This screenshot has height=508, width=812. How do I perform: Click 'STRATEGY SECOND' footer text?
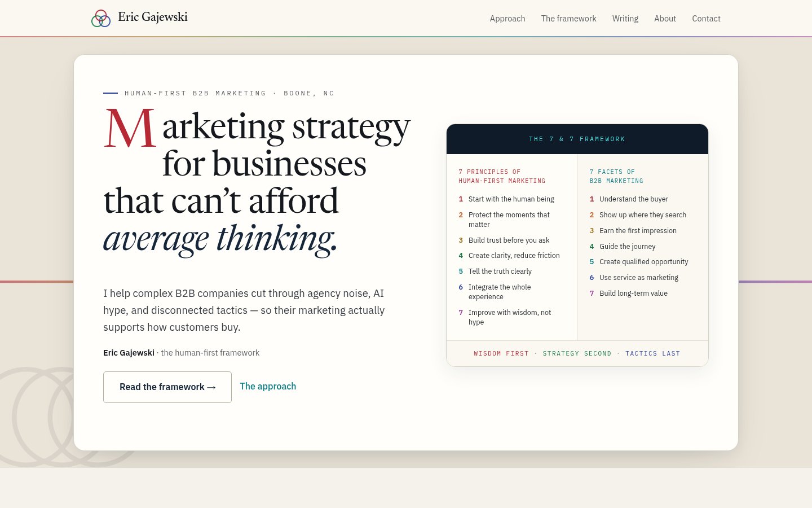click(577, 353)
